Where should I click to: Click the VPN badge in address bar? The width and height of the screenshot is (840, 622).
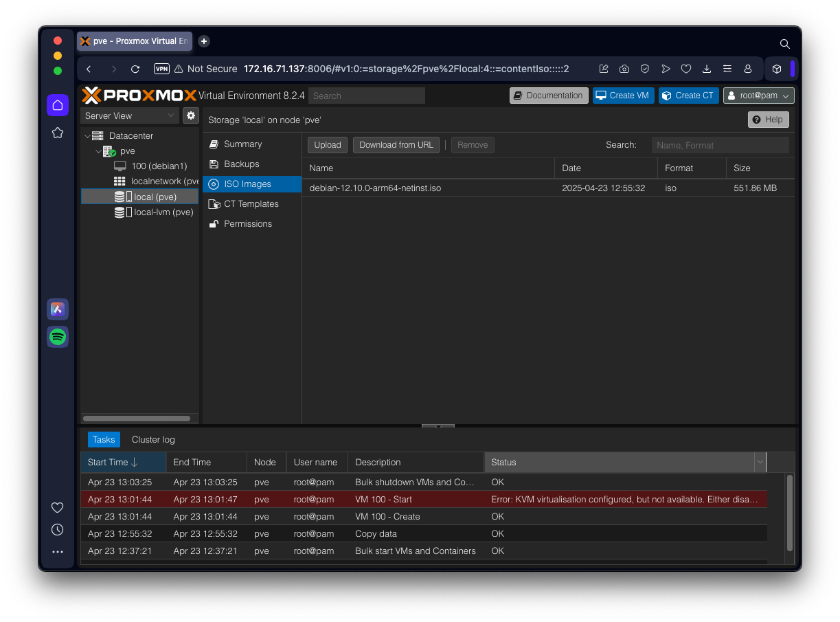click(x=161, y=69)
